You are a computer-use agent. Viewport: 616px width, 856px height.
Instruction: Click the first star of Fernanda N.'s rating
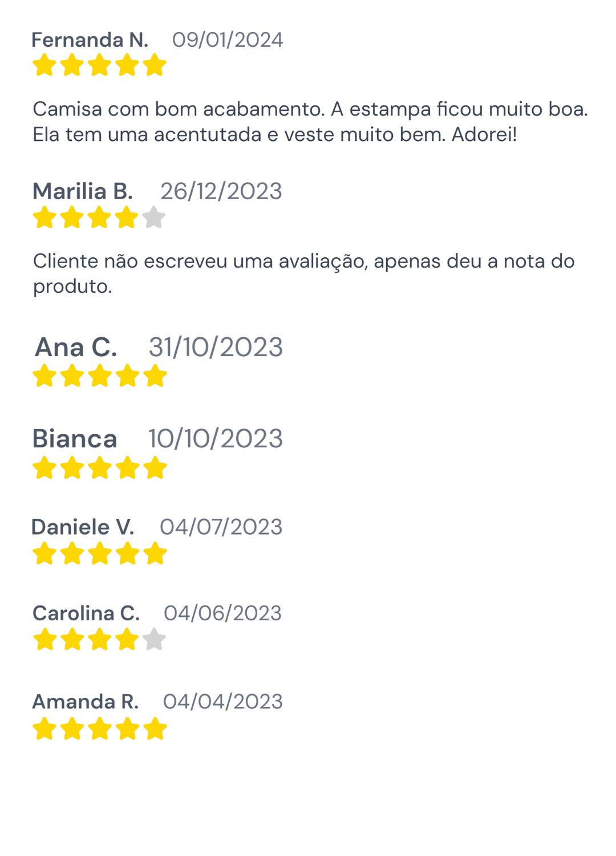click(x=44, y=65)
